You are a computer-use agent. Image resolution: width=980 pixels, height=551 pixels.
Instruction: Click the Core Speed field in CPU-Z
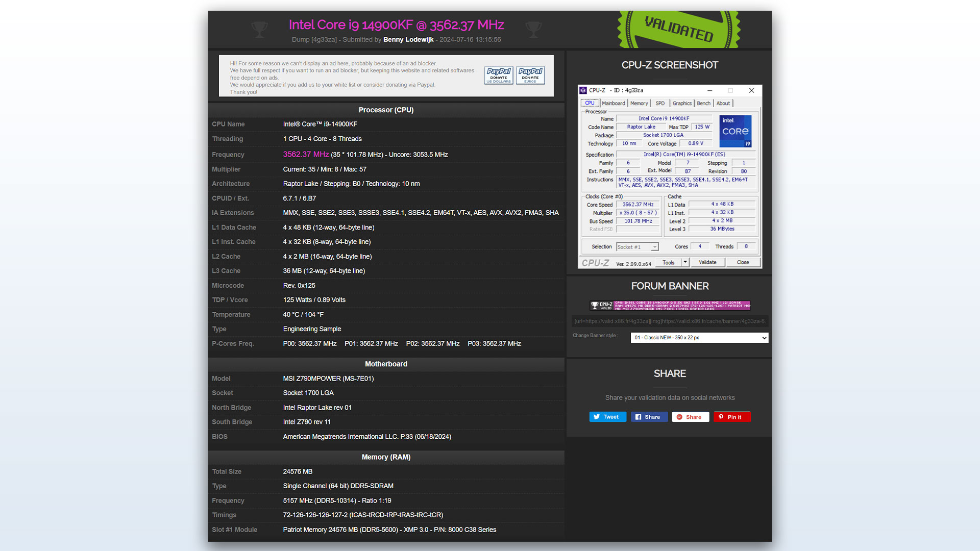[638, 205]
